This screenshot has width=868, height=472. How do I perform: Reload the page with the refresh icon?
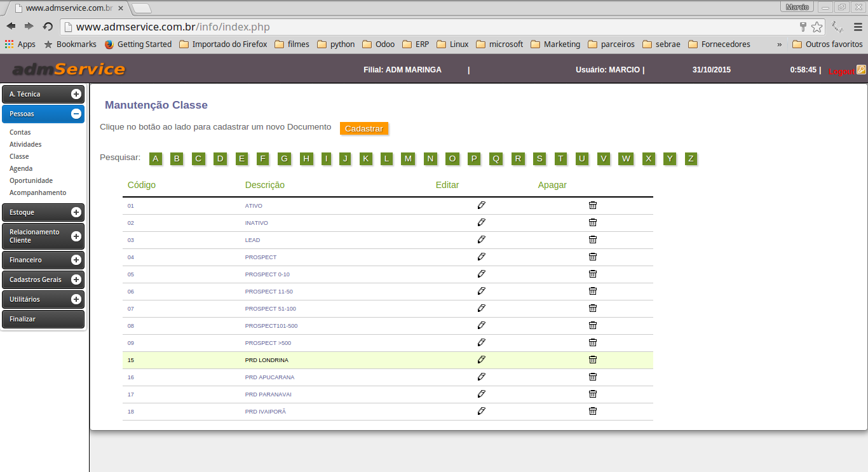tap(48, 27)
